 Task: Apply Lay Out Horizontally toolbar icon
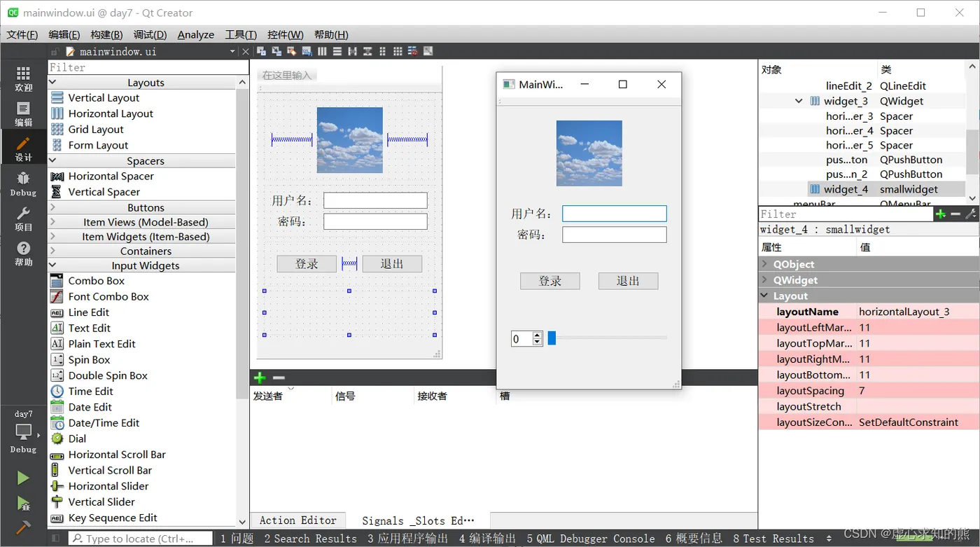tap(322, 51)
